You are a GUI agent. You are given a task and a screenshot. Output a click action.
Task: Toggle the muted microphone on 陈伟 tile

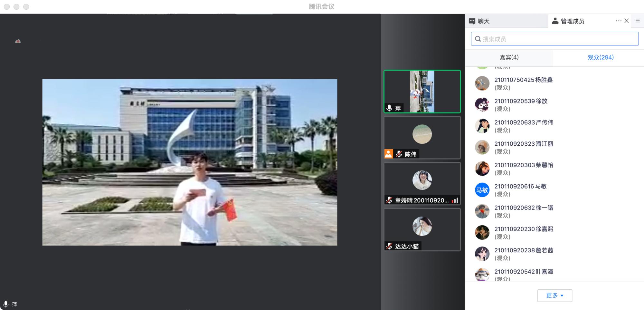coord(399,154)
